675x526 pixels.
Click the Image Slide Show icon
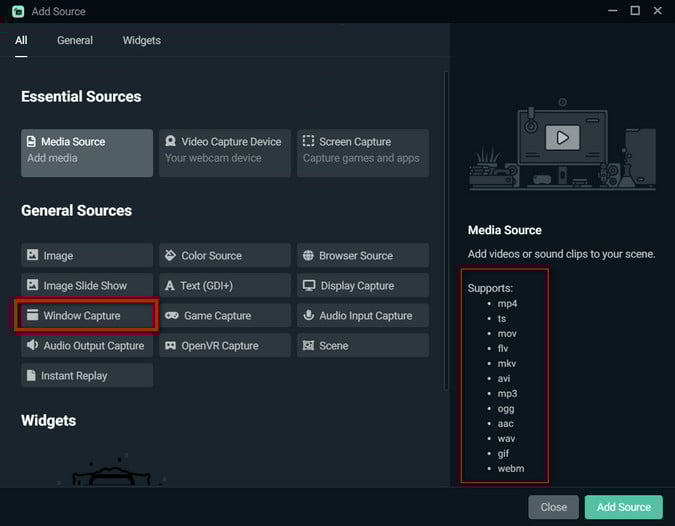click(x=32, y=285)
